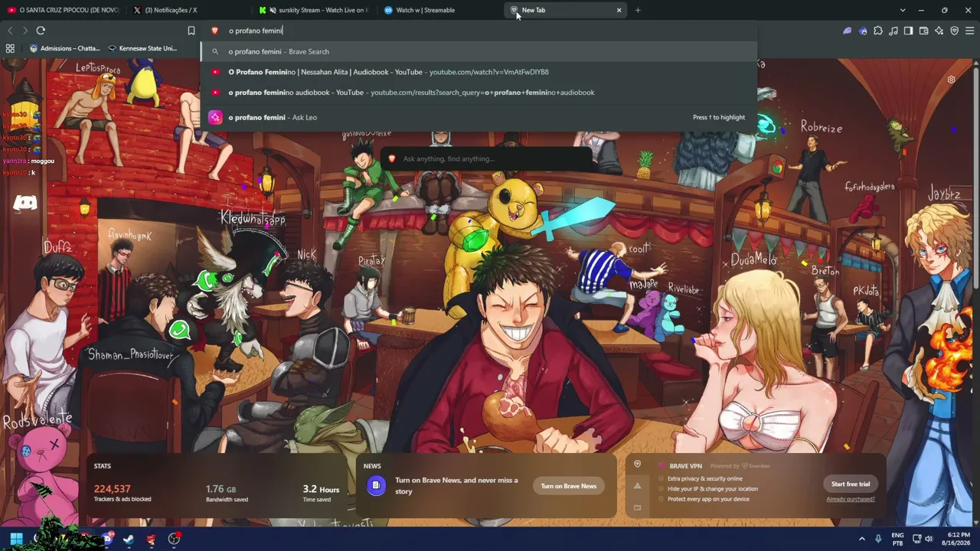
Task: Open the tab groups grid icon
Action: [10, 48]
